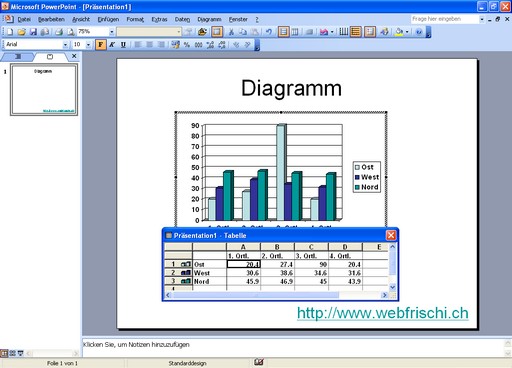
Task: Click the Print icon in the standard toolbar
Action: coord(59,32)
